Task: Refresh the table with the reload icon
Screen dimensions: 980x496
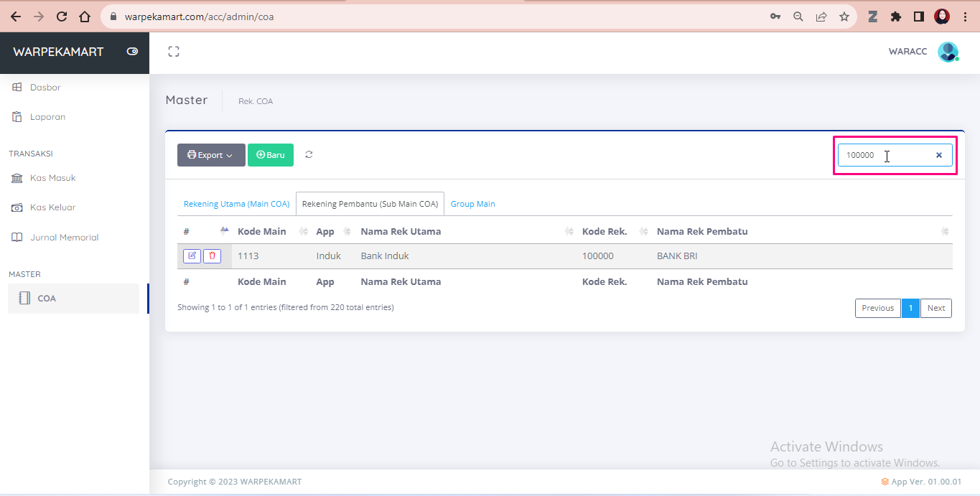Action: click(x=309, y=154)
